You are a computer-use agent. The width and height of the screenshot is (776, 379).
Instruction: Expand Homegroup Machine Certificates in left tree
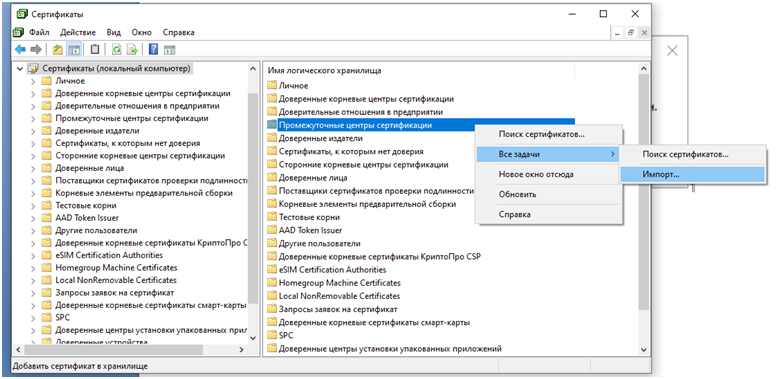tap(33, 268)
